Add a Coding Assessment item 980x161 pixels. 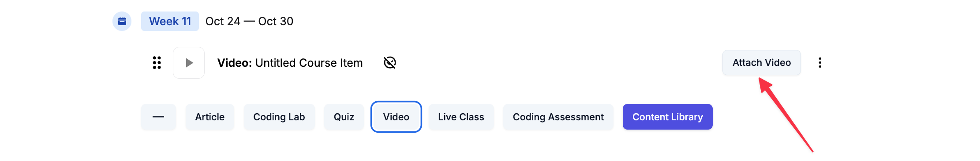click(558, 117)
